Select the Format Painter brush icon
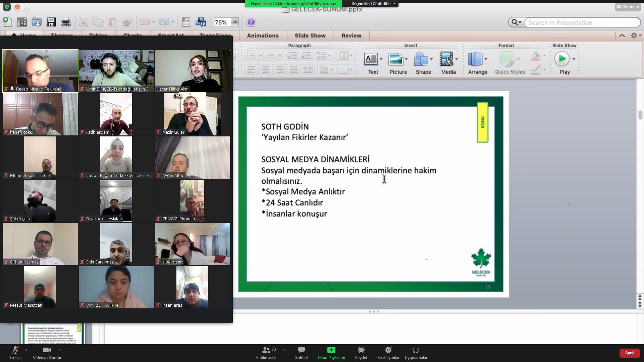Screen dimensions: 644x362 tap(127, 22)
